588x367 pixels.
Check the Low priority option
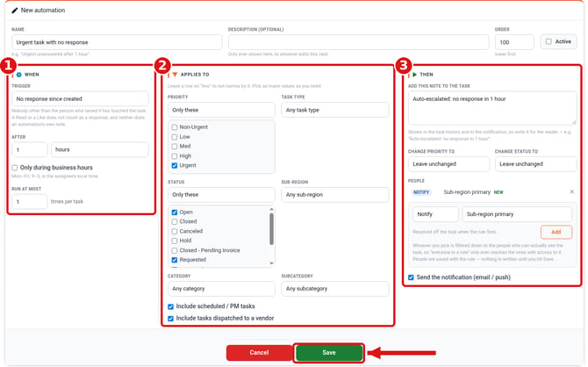click(175, 137)
